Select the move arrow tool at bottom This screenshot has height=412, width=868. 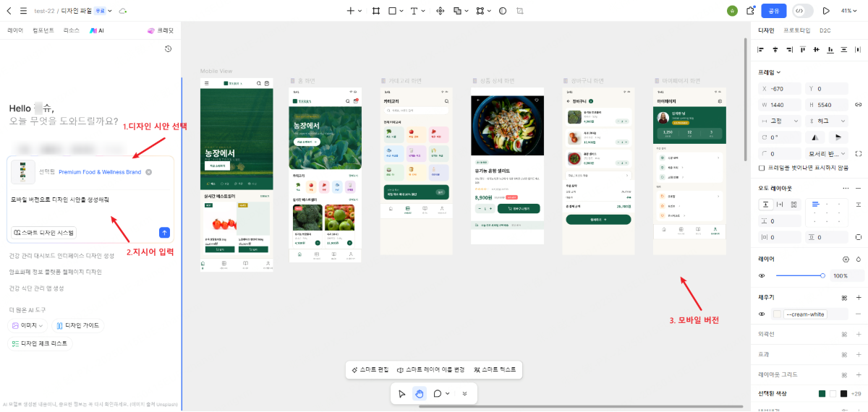[x=402, y=393]
